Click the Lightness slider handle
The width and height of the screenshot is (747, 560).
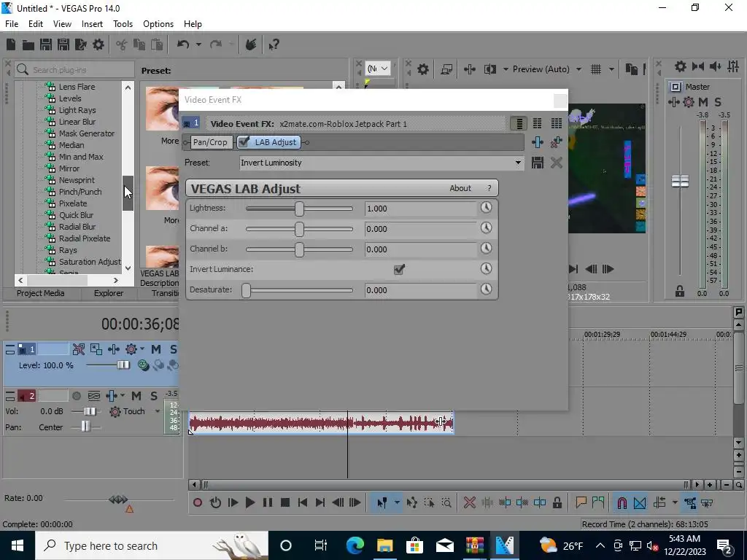tap(299, 209)
